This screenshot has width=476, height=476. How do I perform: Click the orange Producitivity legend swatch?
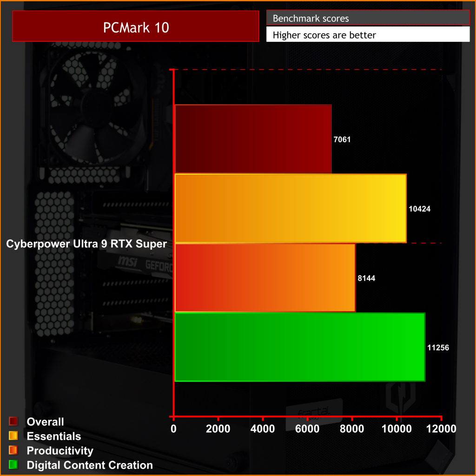point(13,450)
